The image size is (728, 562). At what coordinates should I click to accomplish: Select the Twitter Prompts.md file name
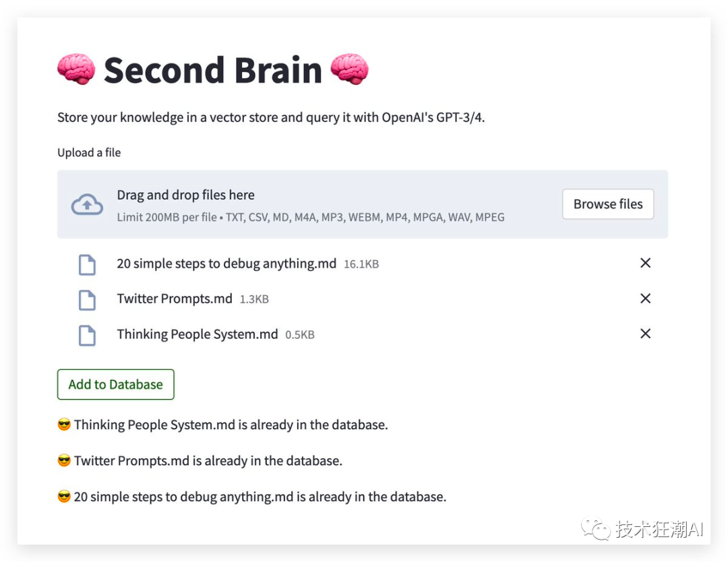[175, 299]
